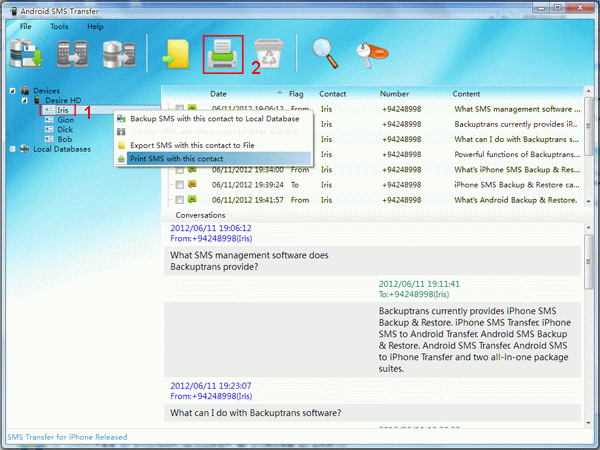This screenshot has height=450, width=600.
Task: Click the '2012/06/11 19:11:41' conversation timestamp
Action: click(x=419, y=284)
